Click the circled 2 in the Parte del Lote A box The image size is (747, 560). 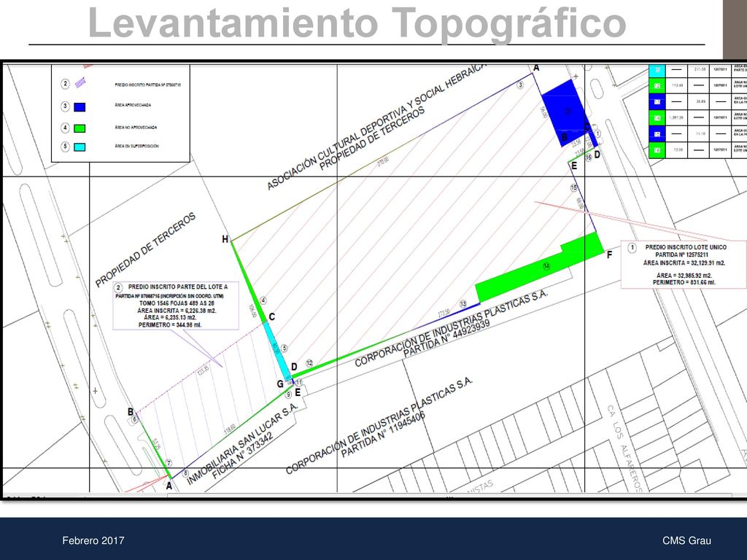click(x=119, y=287)
